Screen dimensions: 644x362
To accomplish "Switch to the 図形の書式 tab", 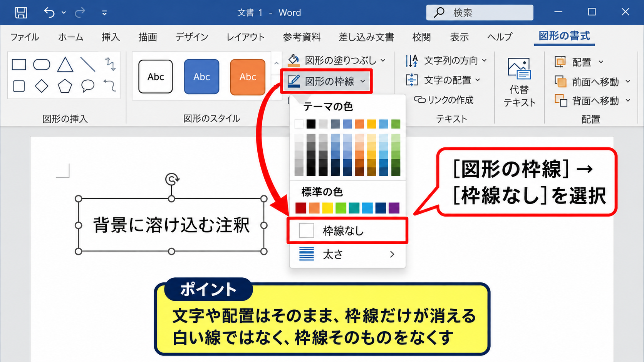I will pyautogui.click(x=564, y=36).
